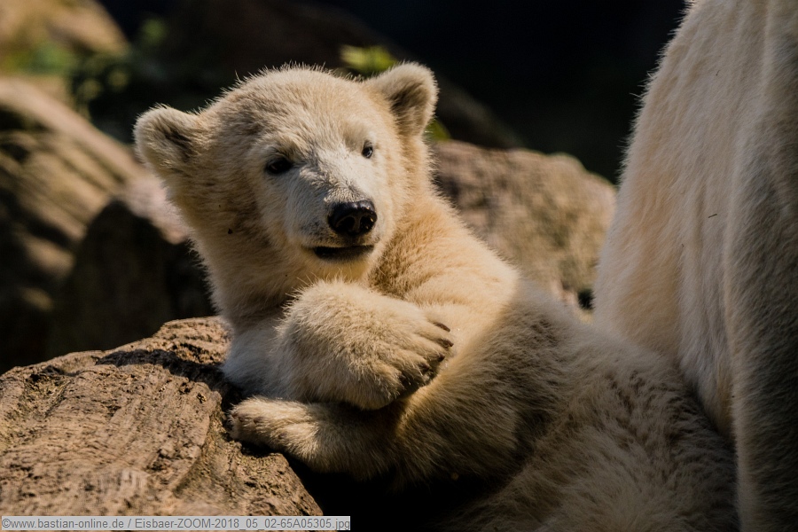Click the cub's right eye
Screen dimensions: 798x532
point(367,150)
